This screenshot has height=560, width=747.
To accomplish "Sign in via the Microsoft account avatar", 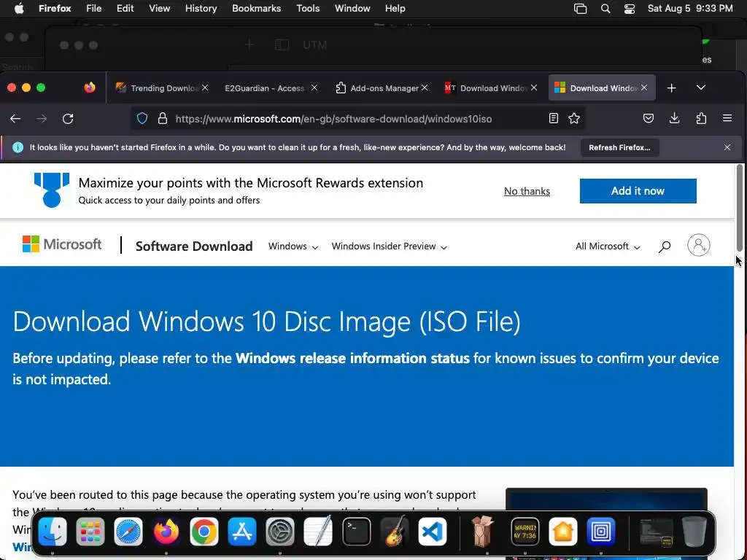I will 698,245.
